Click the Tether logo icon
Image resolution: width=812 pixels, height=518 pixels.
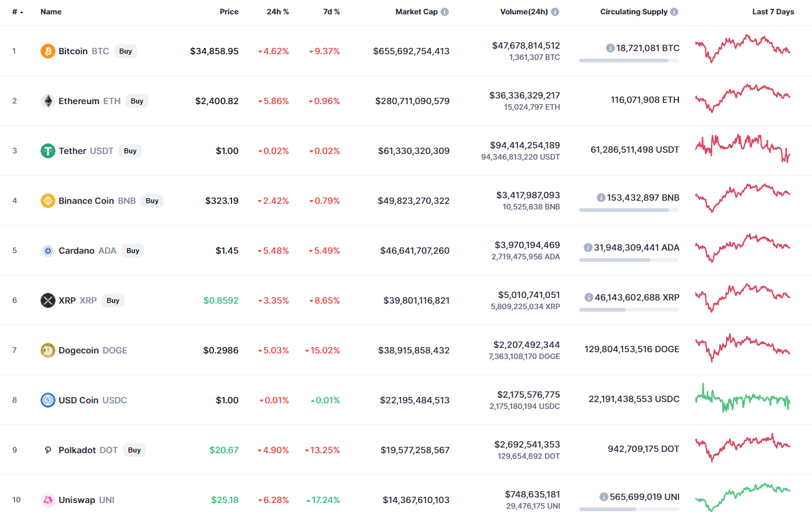pyautogui.click(x=48, y=151)
